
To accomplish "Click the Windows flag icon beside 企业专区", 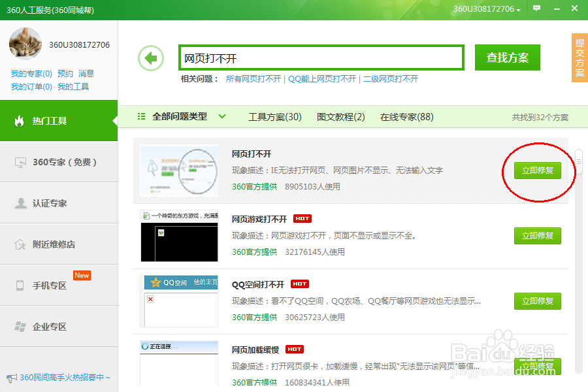I will (20, 327).
